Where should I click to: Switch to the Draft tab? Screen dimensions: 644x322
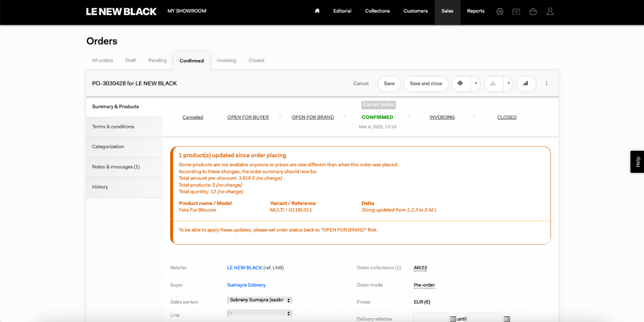pos(130,61)
